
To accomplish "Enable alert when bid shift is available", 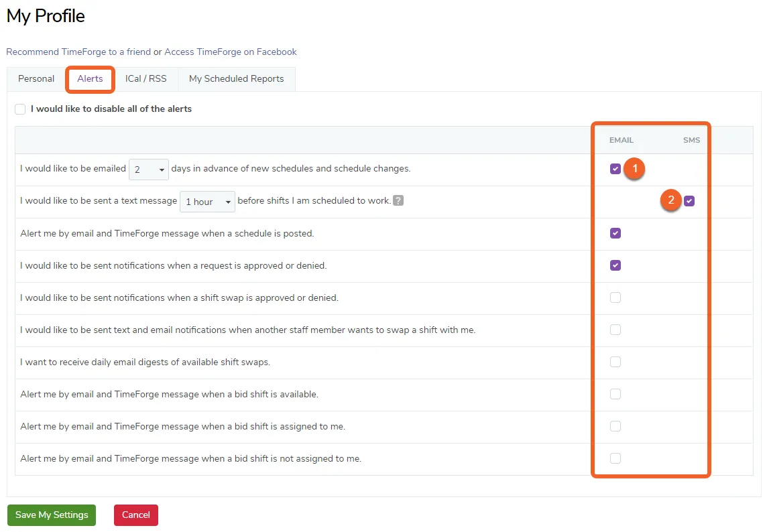I will coord(615,394).
